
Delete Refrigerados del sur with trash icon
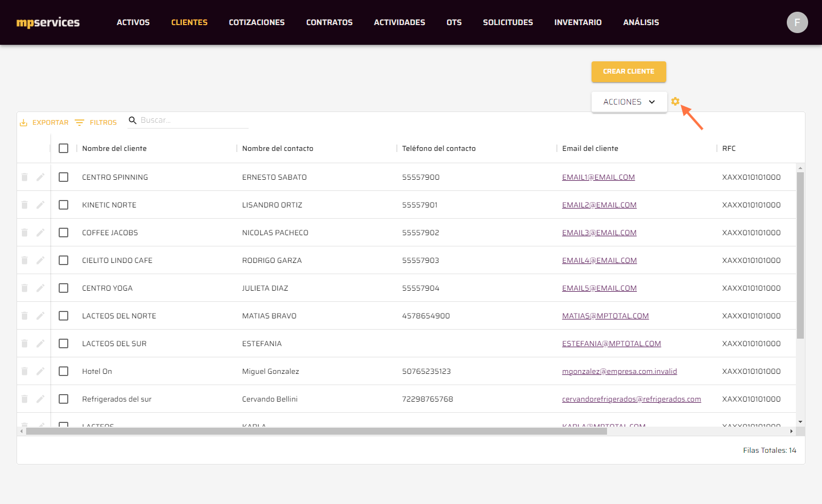tap(25, 399)
